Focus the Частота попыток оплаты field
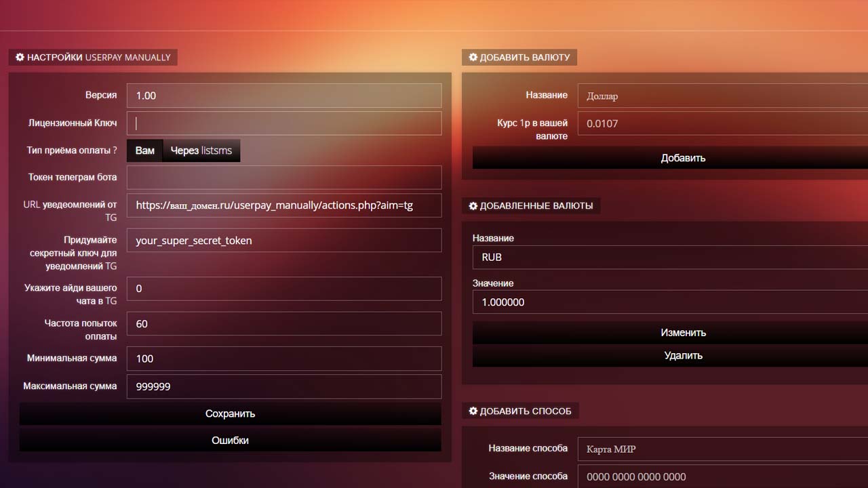This screenshot has width=868, height=488. click(284, 324)
